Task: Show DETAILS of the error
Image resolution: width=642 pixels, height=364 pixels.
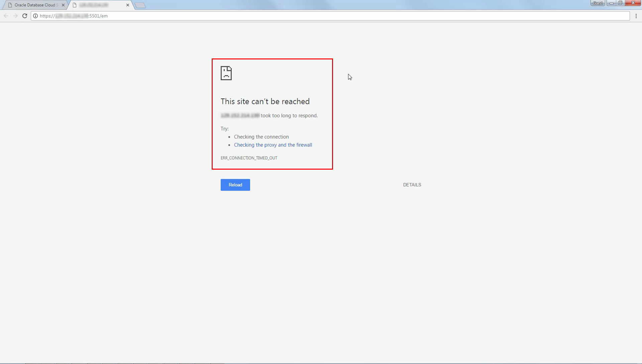Action: (412, 185)
